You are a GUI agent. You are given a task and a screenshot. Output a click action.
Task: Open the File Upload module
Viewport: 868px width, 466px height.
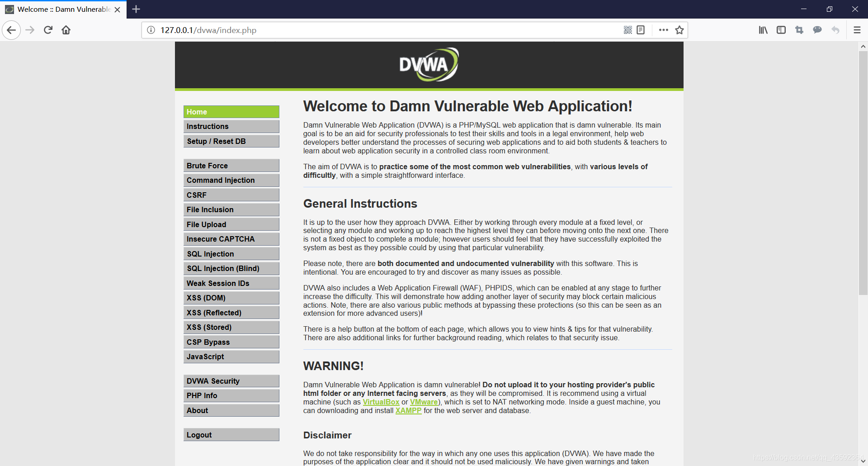231,224
